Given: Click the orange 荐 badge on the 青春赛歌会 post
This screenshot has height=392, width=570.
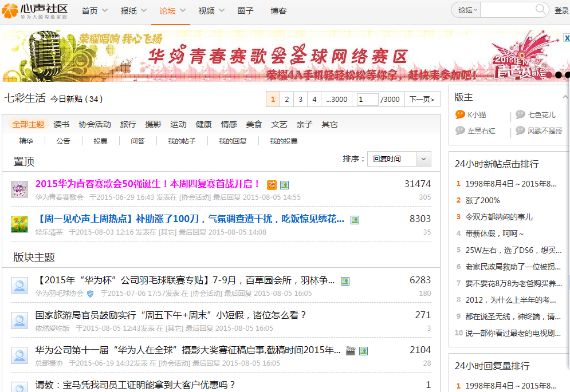Looking at the screenshot, I should [x=272, y=185].
